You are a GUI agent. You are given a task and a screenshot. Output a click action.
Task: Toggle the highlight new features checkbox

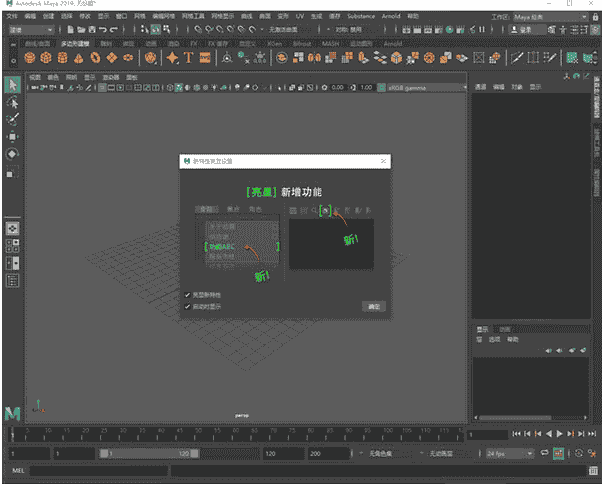click(187, 295)
